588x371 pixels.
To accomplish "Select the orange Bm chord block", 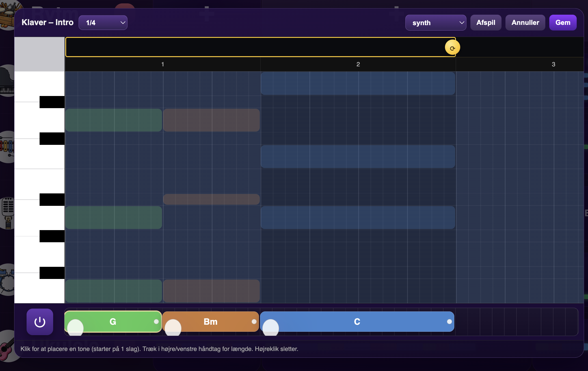I will (211, 322).
